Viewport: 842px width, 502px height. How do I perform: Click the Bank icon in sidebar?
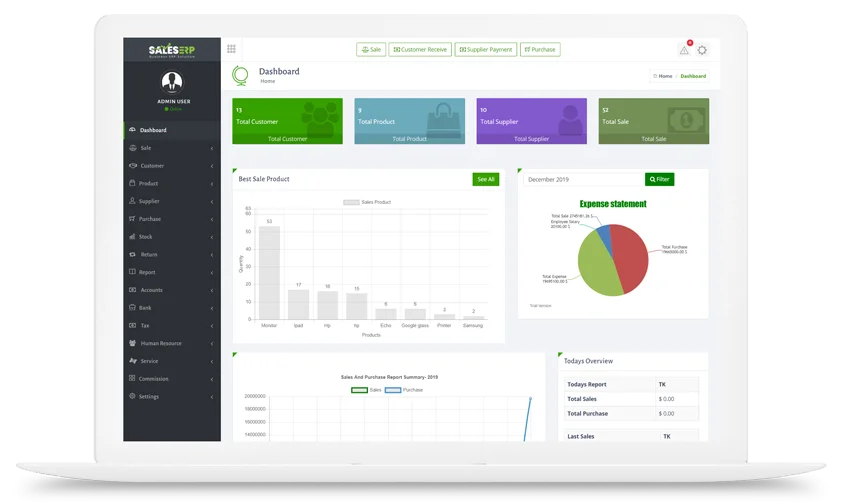132,308
